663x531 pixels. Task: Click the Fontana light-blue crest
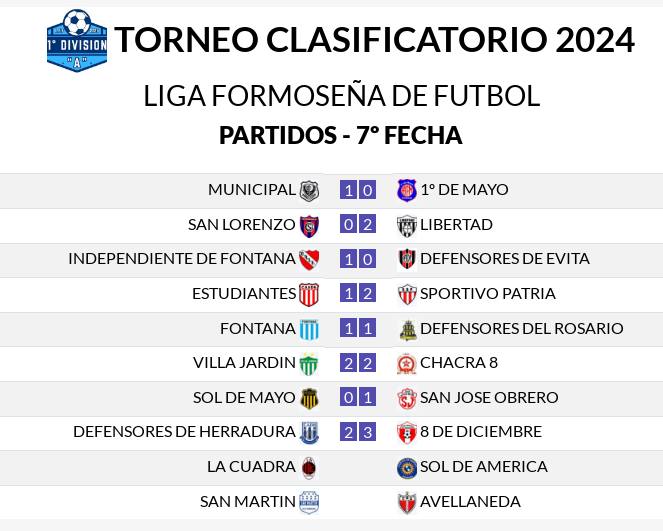309,330
